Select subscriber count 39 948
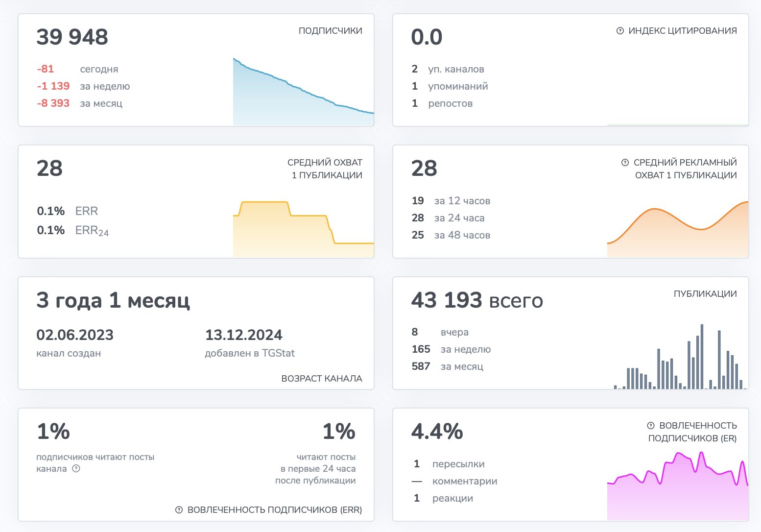The width and height of the screenshot is (761, 532). coord(72,37)
